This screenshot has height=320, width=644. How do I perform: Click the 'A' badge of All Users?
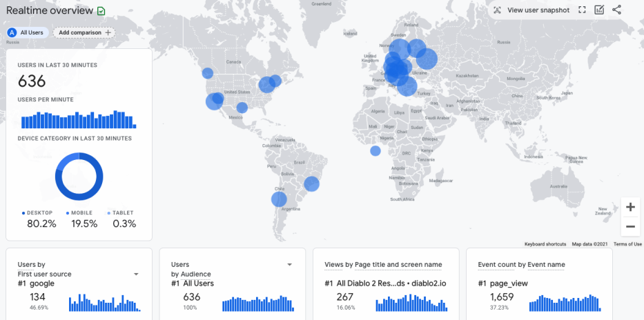pos(12,32)
